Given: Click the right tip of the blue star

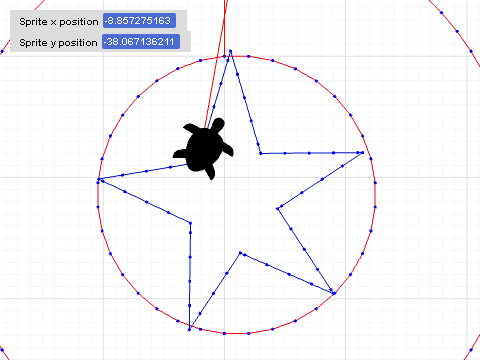Looking at the screenshot, I should click(363, 152).
